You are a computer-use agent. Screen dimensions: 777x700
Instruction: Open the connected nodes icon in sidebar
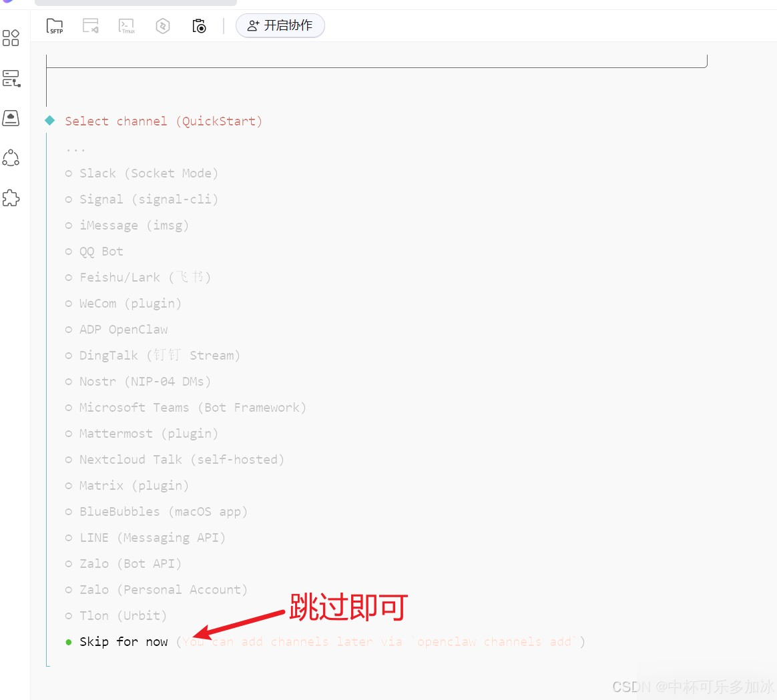(11, 158)
